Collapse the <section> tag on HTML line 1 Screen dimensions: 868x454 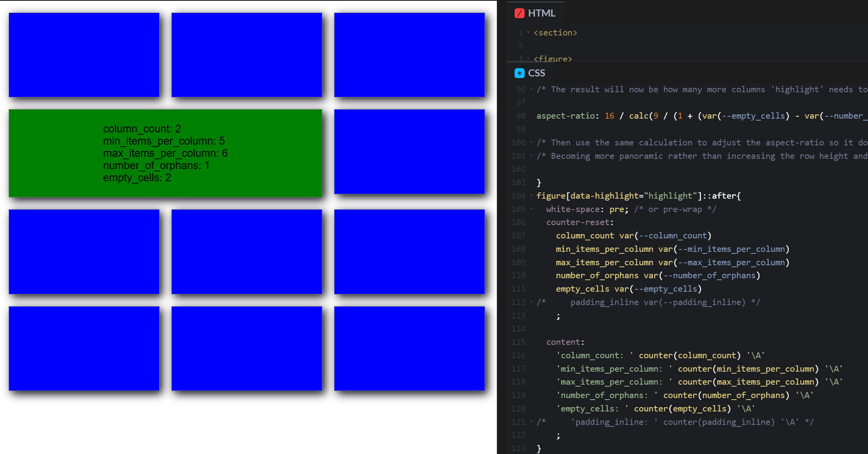(528, 33)
